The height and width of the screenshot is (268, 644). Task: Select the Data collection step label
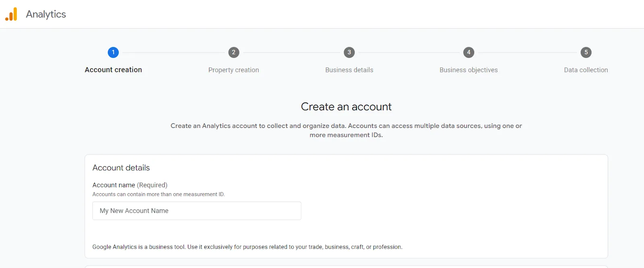[586, 70]
